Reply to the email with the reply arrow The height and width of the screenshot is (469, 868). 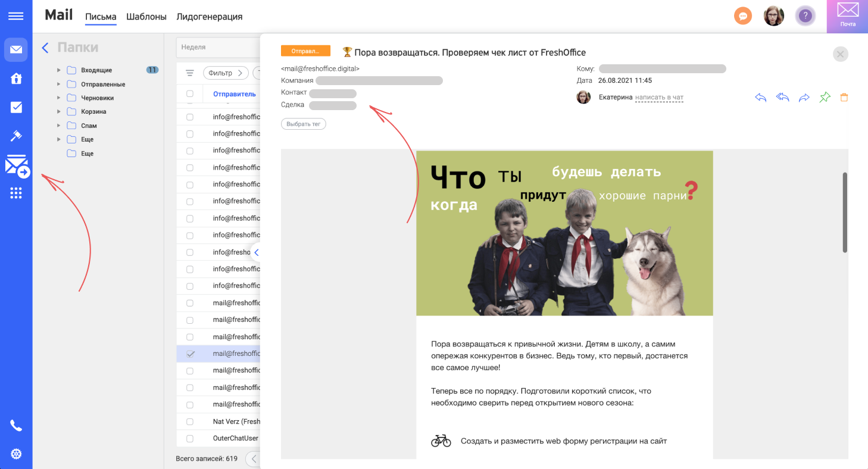760,97
